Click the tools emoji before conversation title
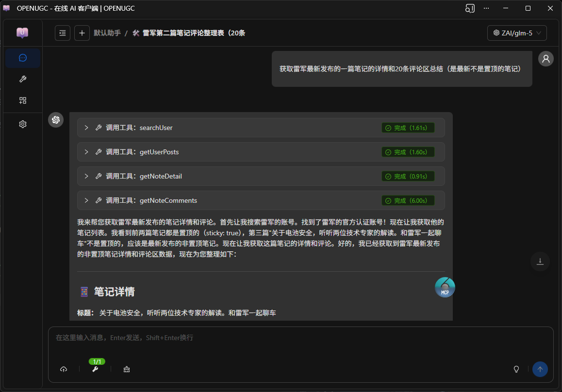This screenshot has width=562, height=392. 136,33
